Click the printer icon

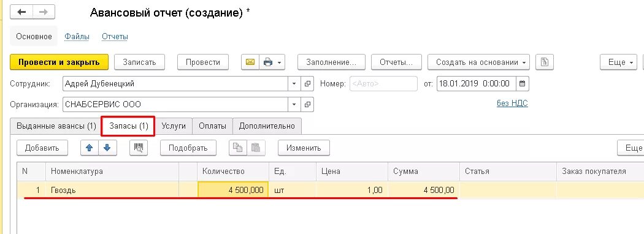click(268, 62)
